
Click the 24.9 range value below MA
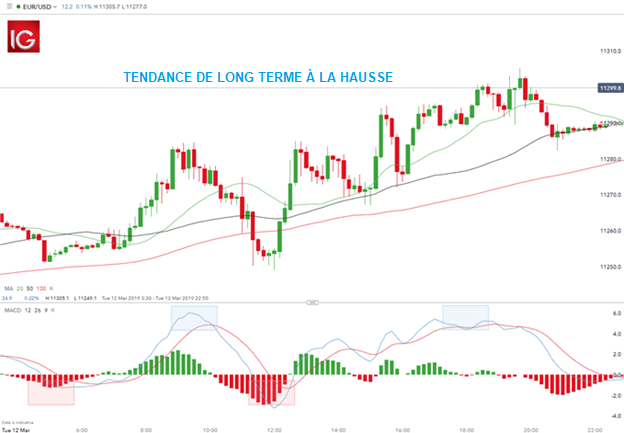[x=7, y=298]
